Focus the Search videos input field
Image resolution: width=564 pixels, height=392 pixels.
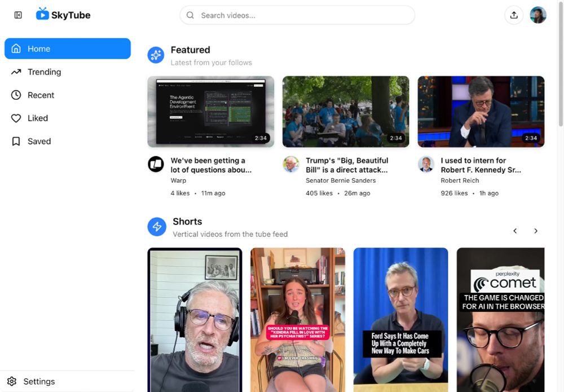297,15
